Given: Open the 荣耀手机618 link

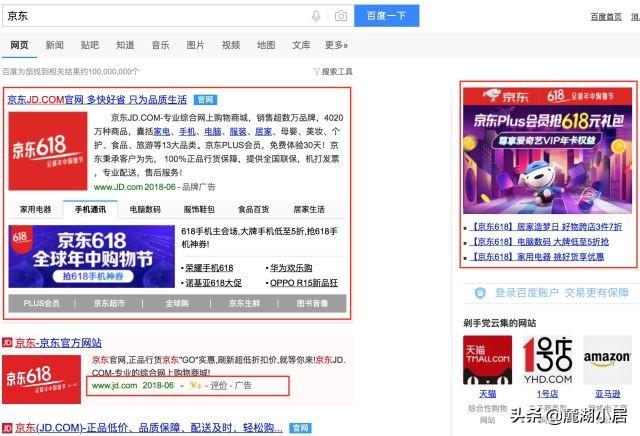Looking at the screenshot, I should tap(209, 268).
